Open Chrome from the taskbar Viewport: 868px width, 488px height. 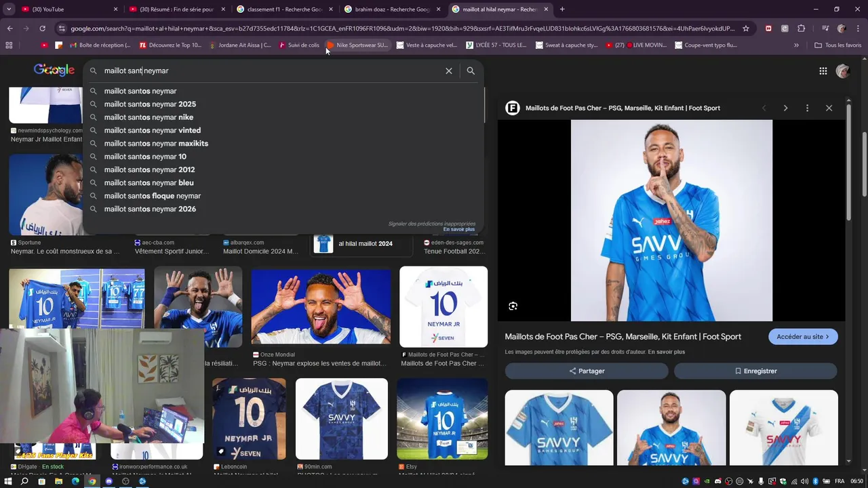click(x=92, y=481)
